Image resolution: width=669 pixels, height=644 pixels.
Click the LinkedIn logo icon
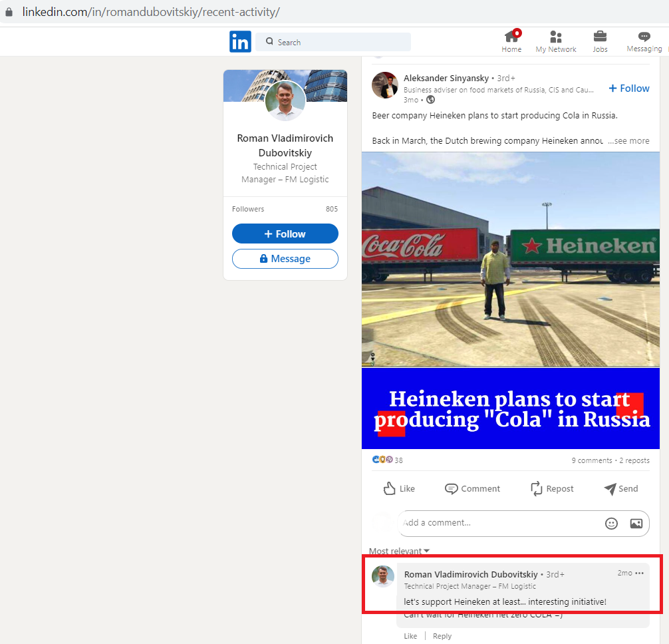(x=240, y=41)
